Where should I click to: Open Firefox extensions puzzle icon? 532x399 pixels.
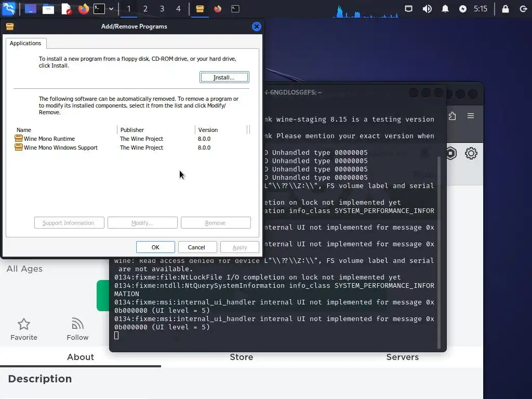(453, 116)
